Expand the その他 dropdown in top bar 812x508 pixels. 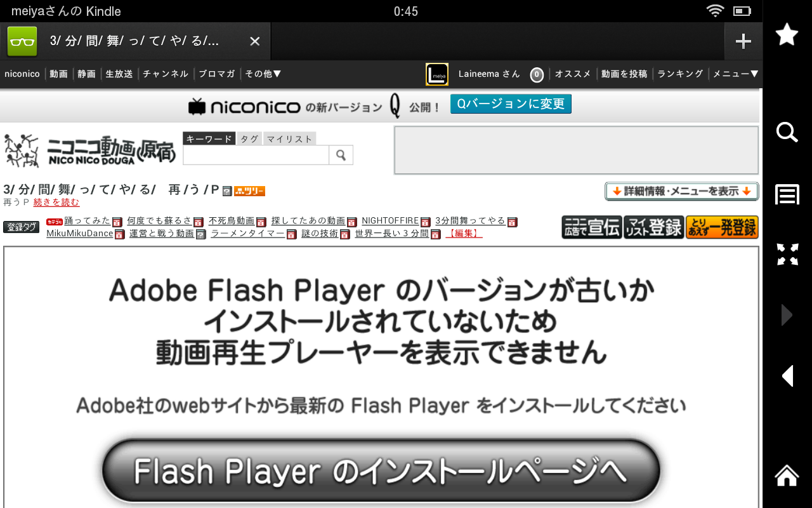tap(263, 74)
